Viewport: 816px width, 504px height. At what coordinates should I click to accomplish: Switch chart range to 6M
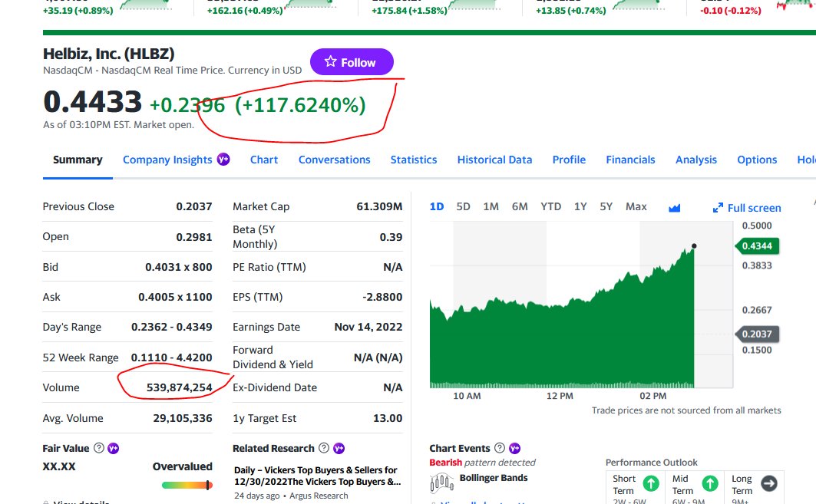(520, 206)
